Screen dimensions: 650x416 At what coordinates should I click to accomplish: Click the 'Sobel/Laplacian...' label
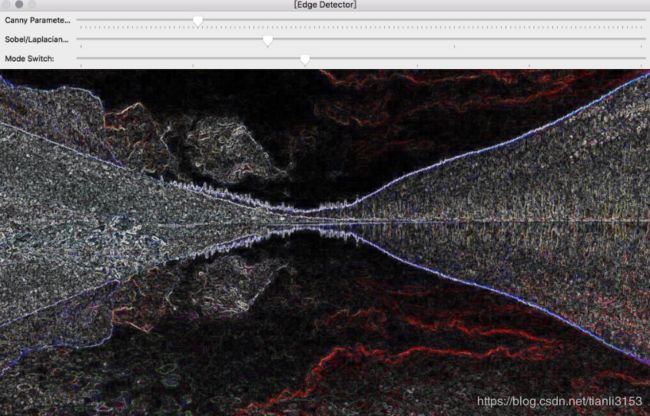coord(36,39)
